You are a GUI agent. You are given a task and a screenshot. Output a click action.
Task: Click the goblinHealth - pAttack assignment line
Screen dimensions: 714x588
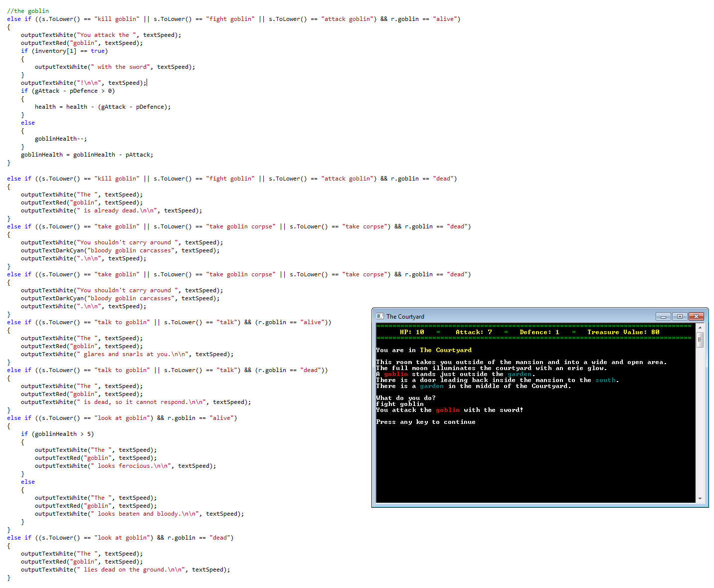(x=87, y=155)
